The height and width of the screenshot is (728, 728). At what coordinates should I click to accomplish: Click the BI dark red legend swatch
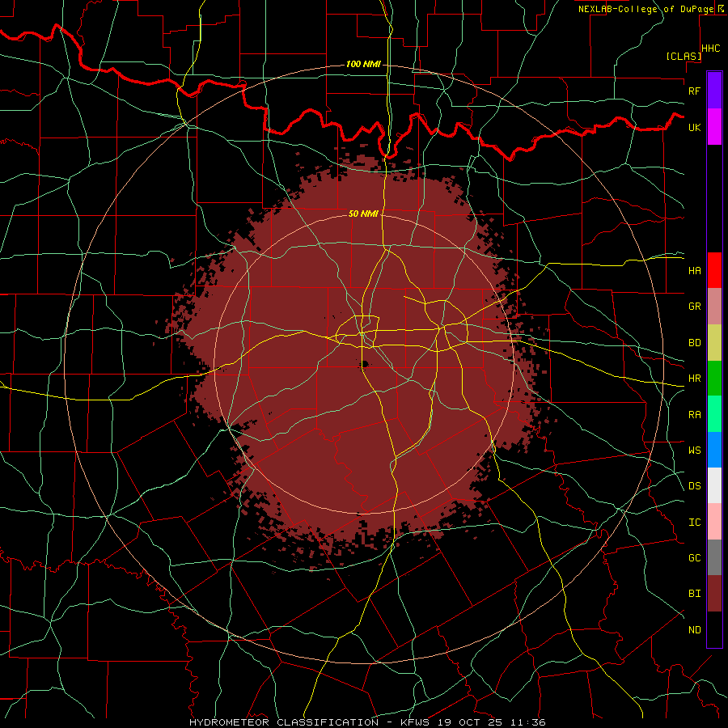(x=714, y=594)
